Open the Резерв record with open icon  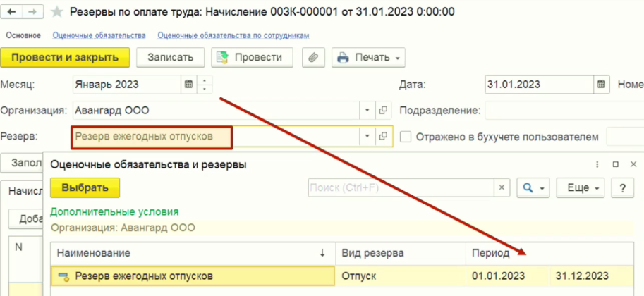pos(384,137)
